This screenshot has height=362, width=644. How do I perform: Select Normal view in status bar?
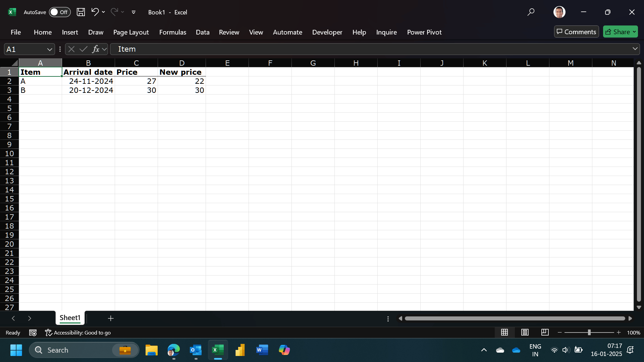coord(504,332)
